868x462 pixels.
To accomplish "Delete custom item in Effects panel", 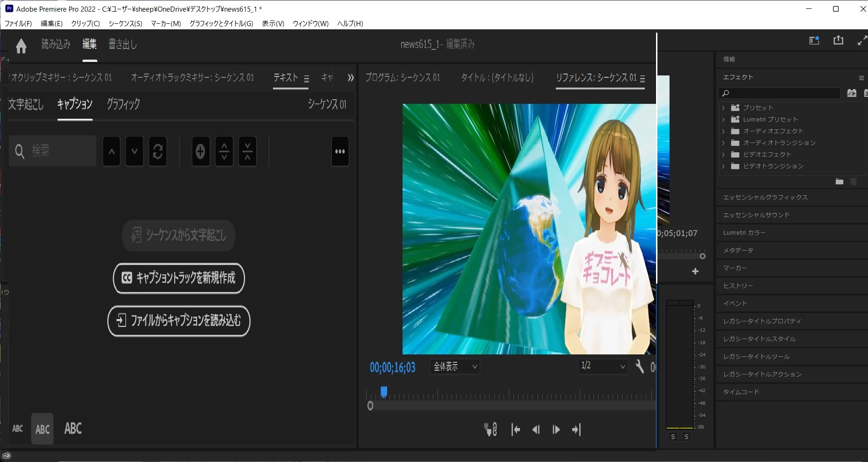I will [x=854, y=182].
